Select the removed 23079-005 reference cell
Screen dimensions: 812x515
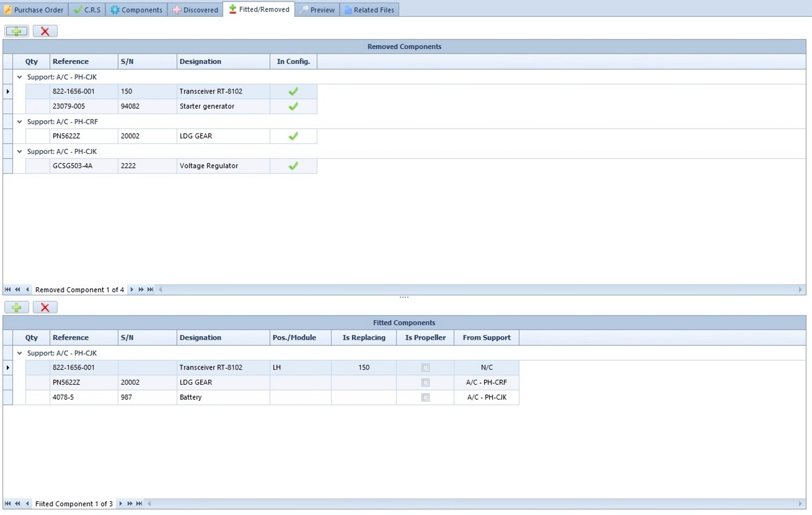84,107
